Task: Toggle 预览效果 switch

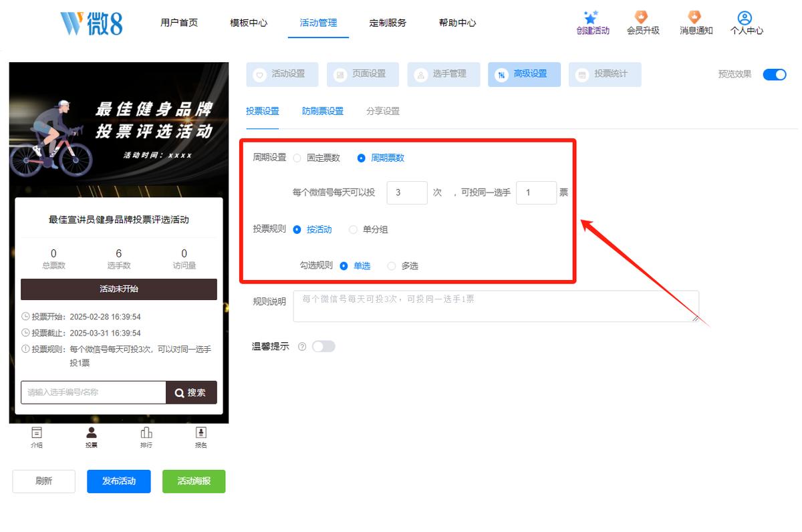Action: point(775,74)
